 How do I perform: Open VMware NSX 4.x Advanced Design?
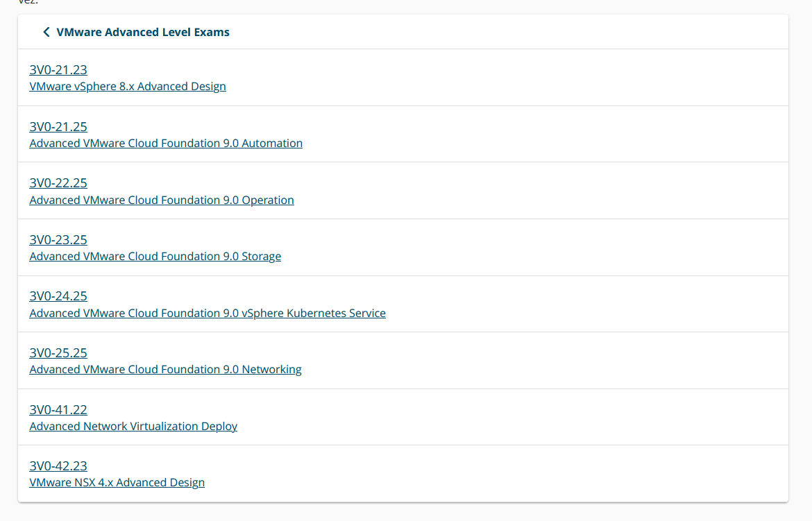click(117, 483)
